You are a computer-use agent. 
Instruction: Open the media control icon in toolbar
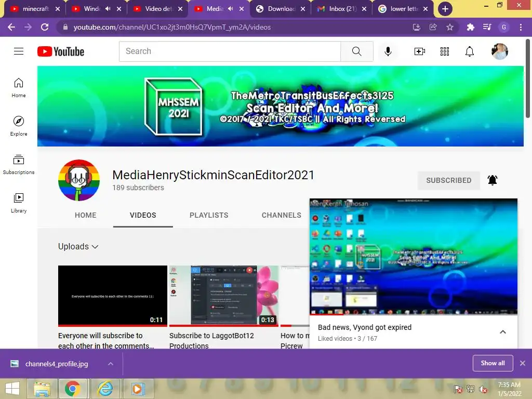pos(487,27)
